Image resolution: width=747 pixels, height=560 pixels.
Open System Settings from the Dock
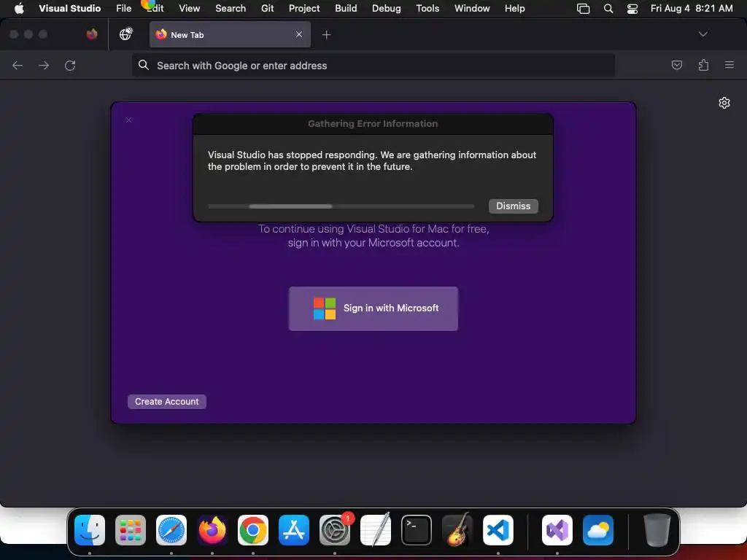tap(335, 529)
